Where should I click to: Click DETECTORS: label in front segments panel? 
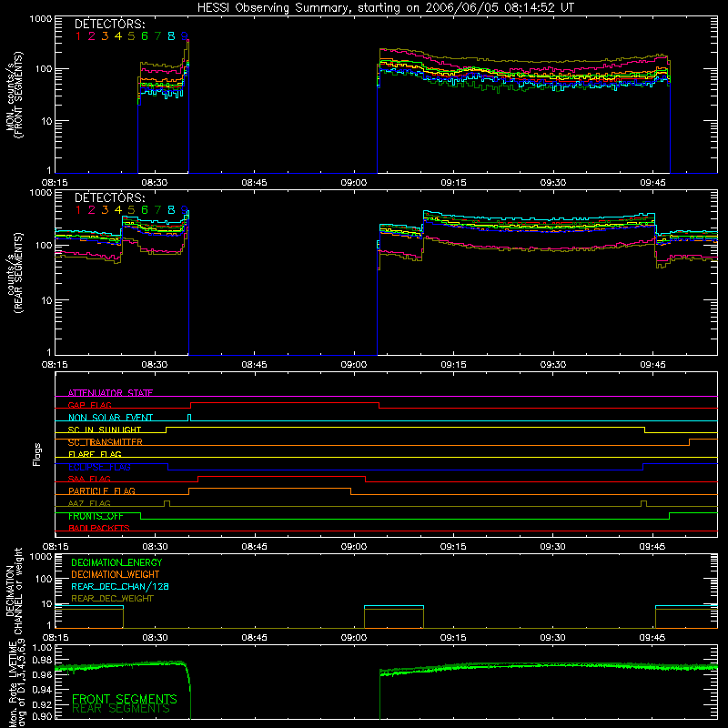pos(109,25)
